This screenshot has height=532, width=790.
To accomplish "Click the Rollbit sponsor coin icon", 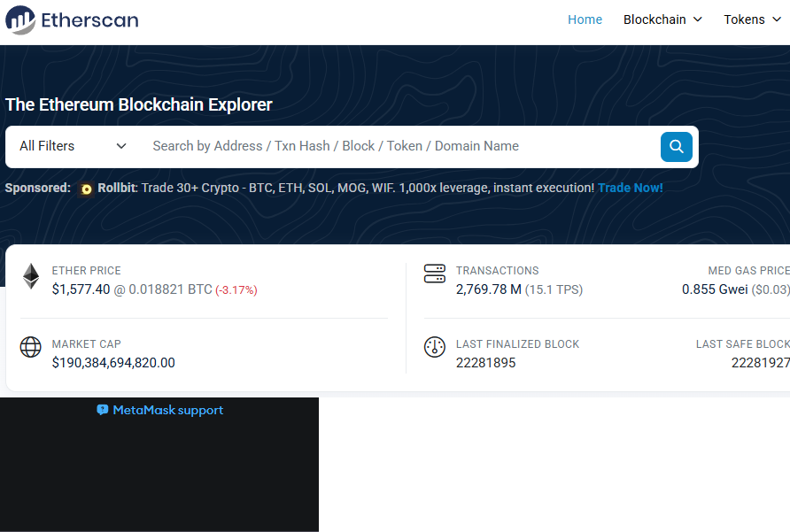I will 86,189.
